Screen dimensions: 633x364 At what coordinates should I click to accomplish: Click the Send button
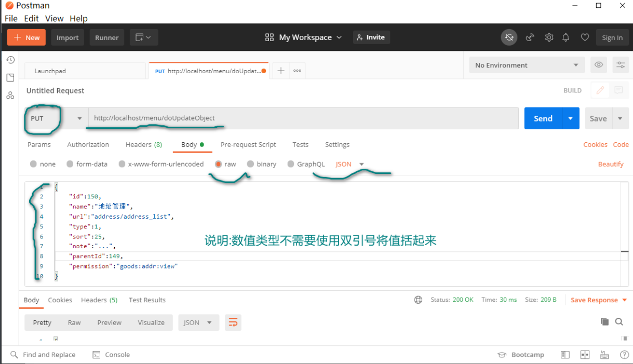coord(543,118)
